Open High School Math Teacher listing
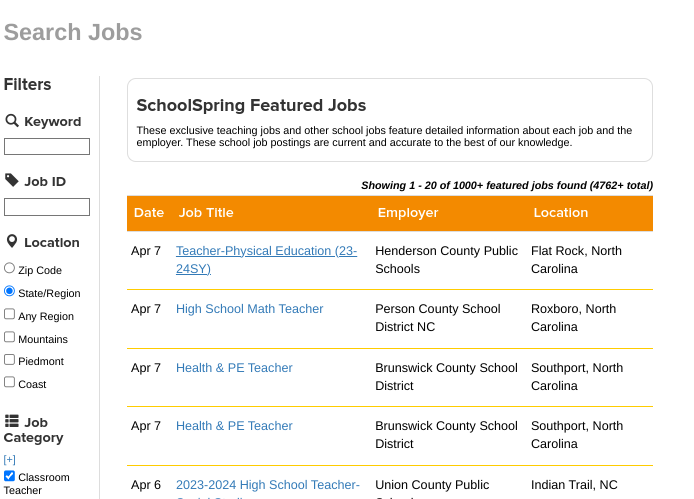Viewport: 694px width, 499px height. [x=250, y=309]
